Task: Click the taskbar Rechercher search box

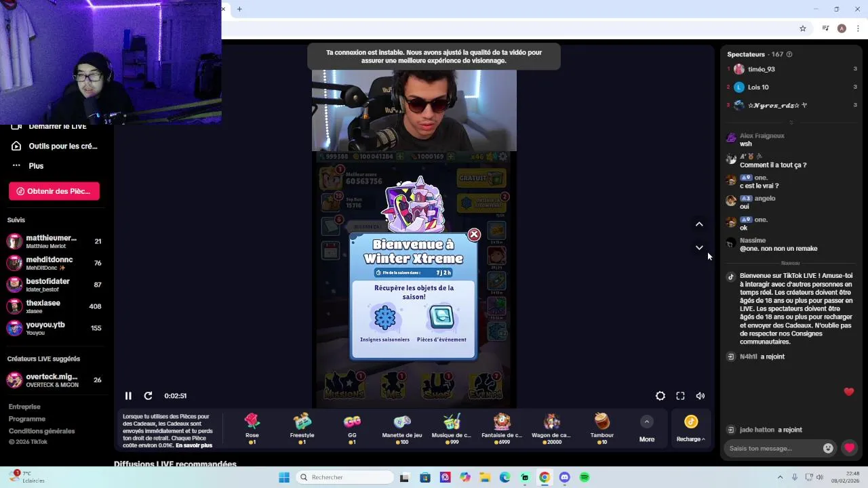Action: click(x=344, y=477)
